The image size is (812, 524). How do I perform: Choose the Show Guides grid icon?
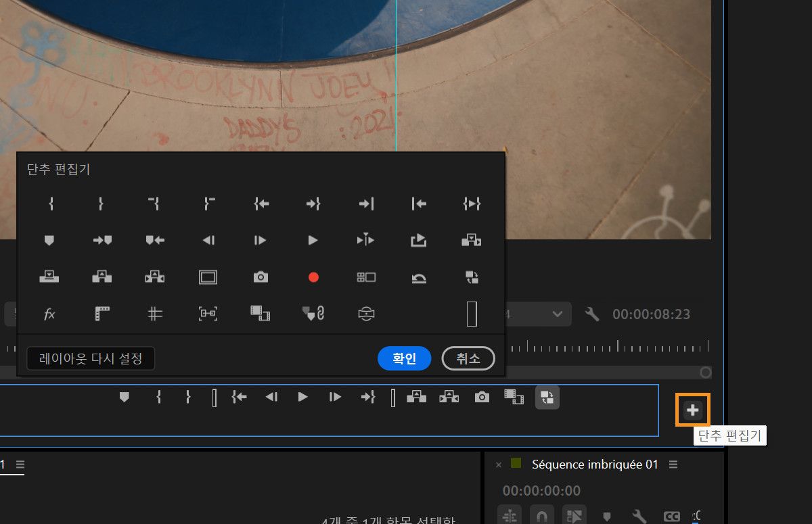point(155,314)
